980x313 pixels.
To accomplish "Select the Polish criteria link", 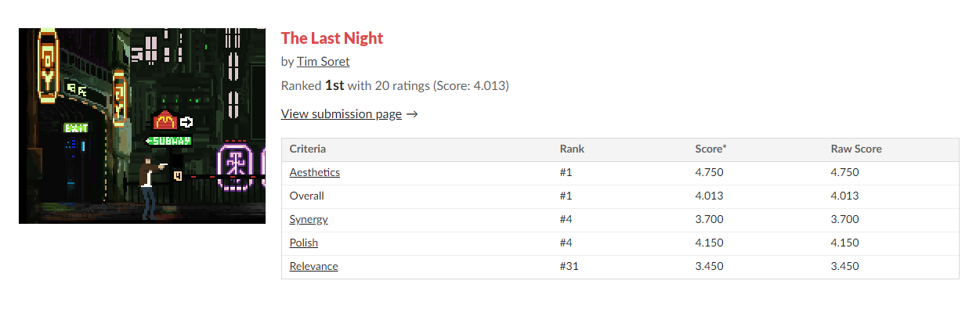I will 303,243.
